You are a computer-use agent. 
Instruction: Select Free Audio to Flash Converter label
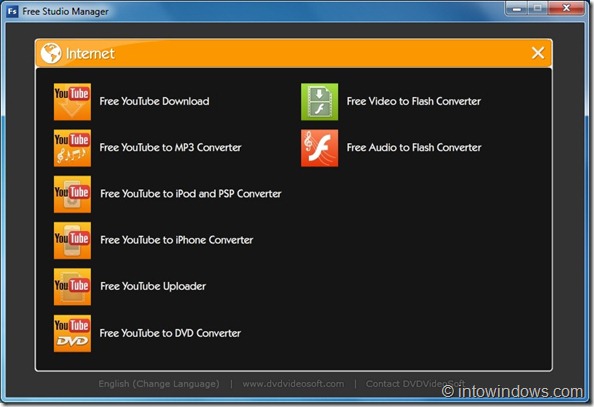(x=414, y=147)
